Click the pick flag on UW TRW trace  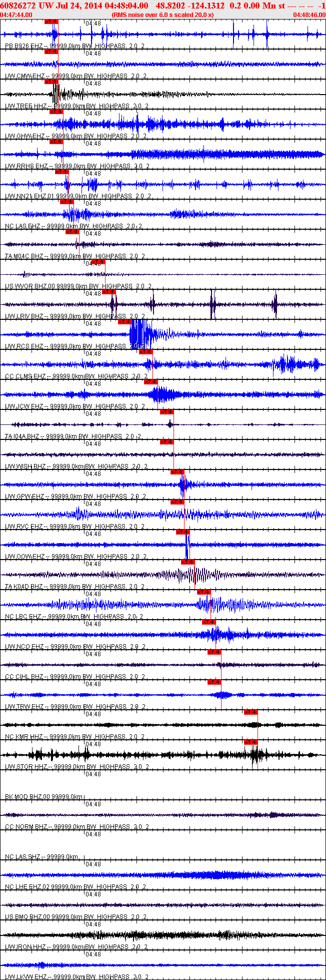tap(214, 682)
